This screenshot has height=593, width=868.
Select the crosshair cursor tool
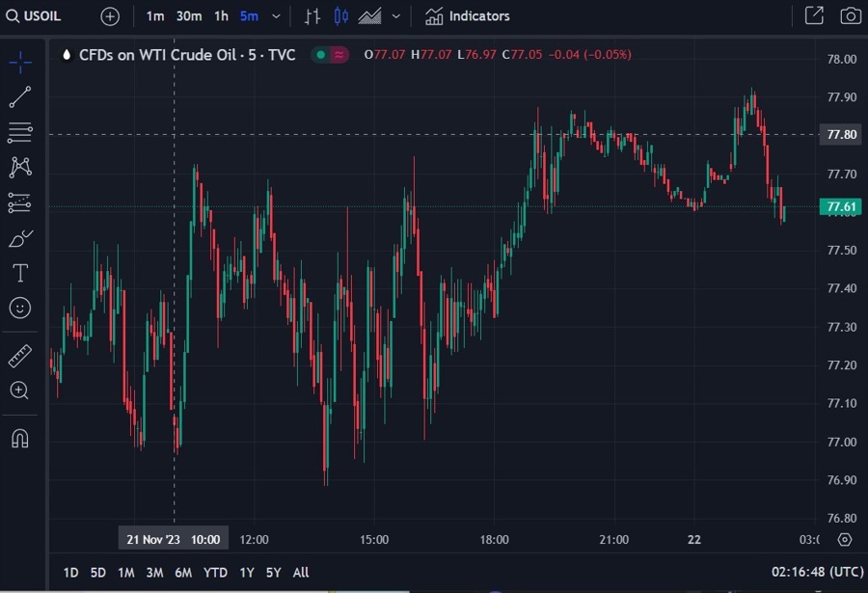point(20,63)
